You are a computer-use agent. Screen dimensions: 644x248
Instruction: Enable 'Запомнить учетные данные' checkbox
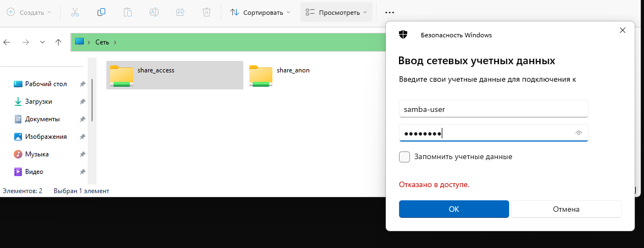[404, 157]
